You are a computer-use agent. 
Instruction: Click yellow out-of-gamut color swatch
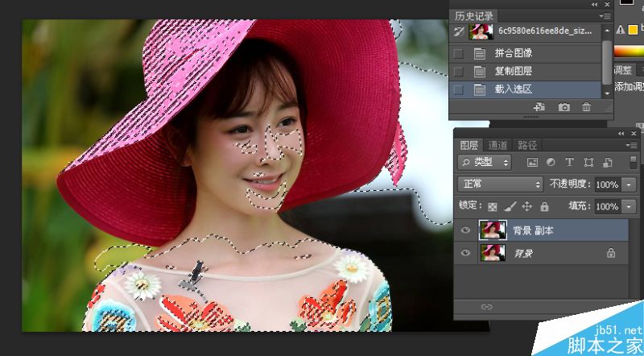[633, 30]
